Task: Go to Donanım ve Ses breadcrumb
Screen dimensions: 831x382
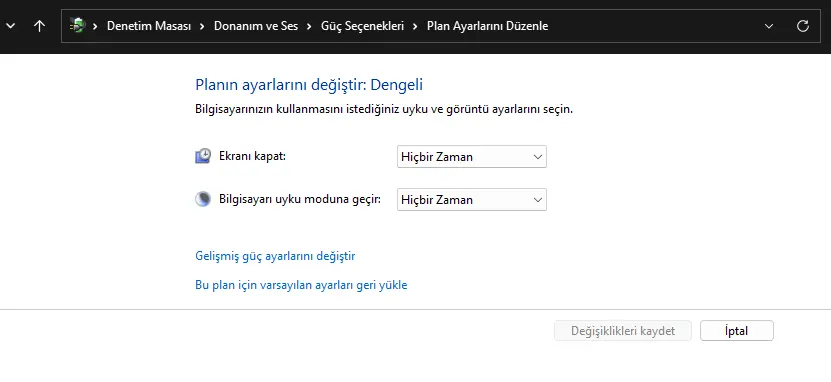Action: [256, 26]
